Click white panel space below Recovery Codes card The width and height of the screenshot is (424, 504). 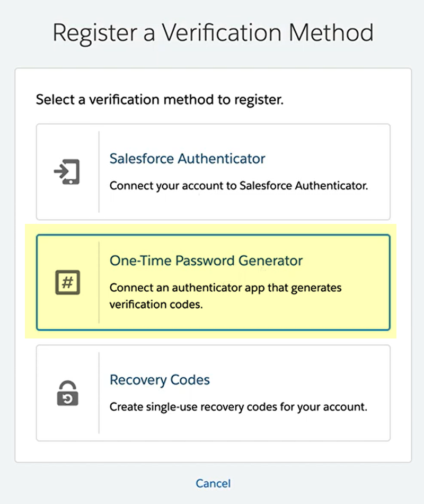213,452
